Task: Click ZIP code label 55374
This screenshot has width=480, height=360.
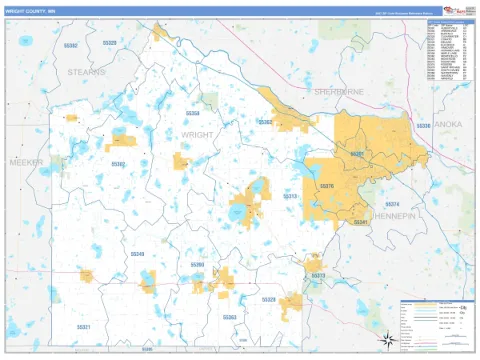Action: pyautogui.click(x=392, y=204)
